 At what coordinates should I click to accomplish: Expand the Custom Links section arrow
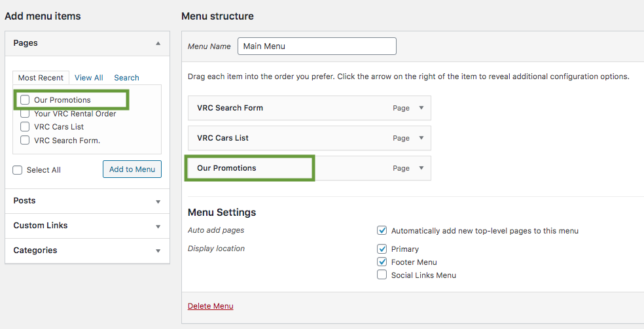click(158, 226)
